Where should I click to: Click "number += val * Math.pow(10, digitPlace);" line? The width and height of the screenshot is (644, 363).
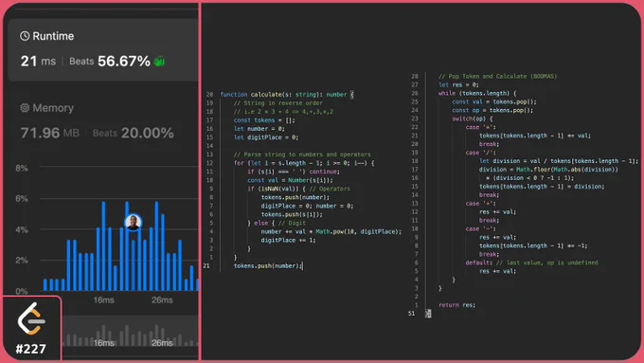[x=331, y=231]
